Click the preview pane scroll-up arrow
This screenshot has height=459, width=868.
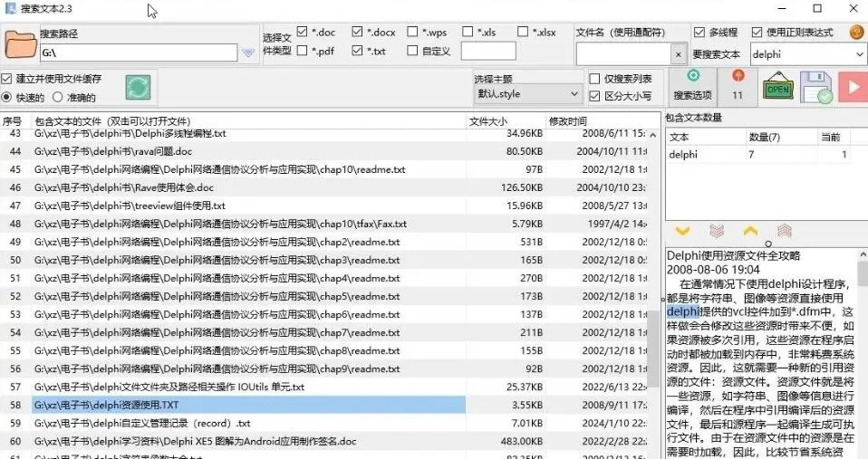(x=863, y=254)
